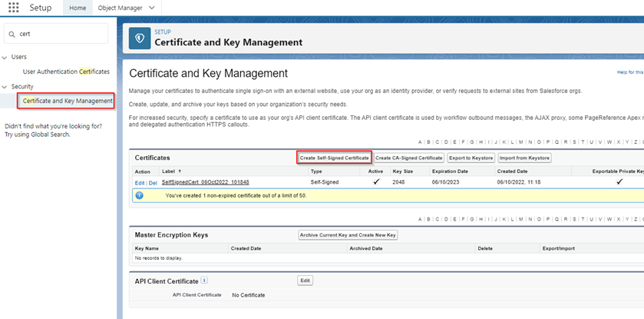Click the 06/10/2023 expiration date cell
Image resolution: width=644 pixels, height=319 pixels.
pyautogui.click(x=444, y=182)
